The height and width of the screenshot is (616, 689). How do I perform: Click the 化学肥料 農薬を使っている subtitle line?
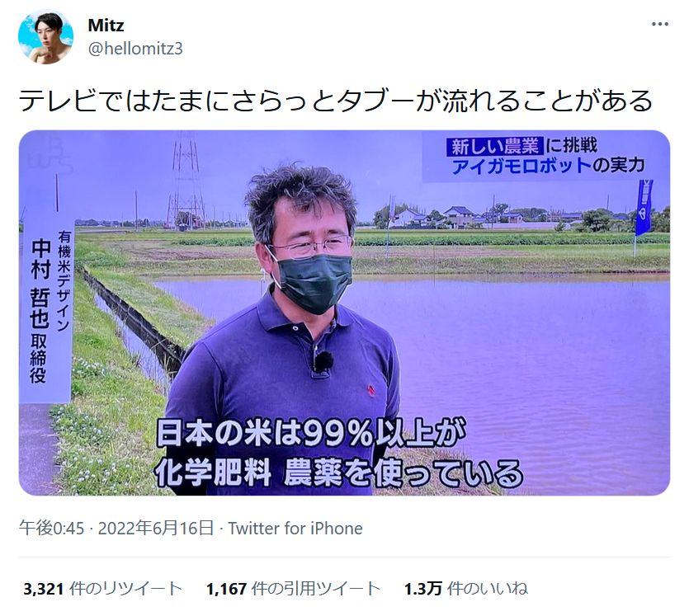[338, 473]
